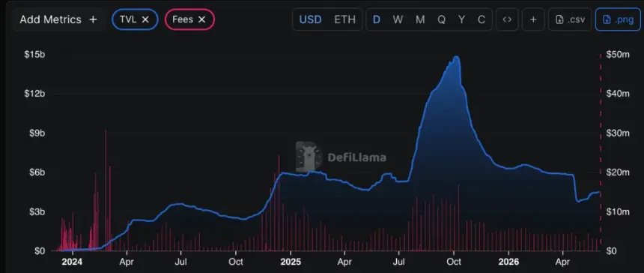Select yearly Y interval
Screen dimensions: 644x273
tap(461, 19)
